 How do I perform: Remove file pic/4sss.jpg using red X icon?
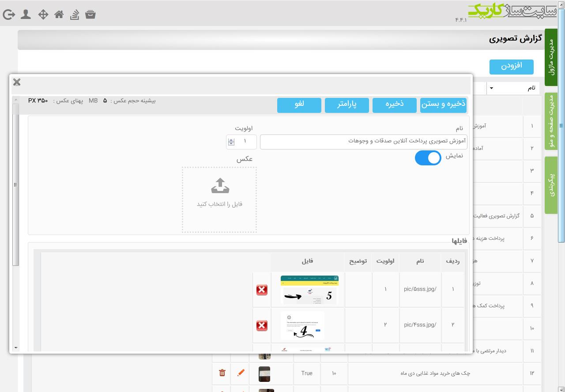[262, 325]
